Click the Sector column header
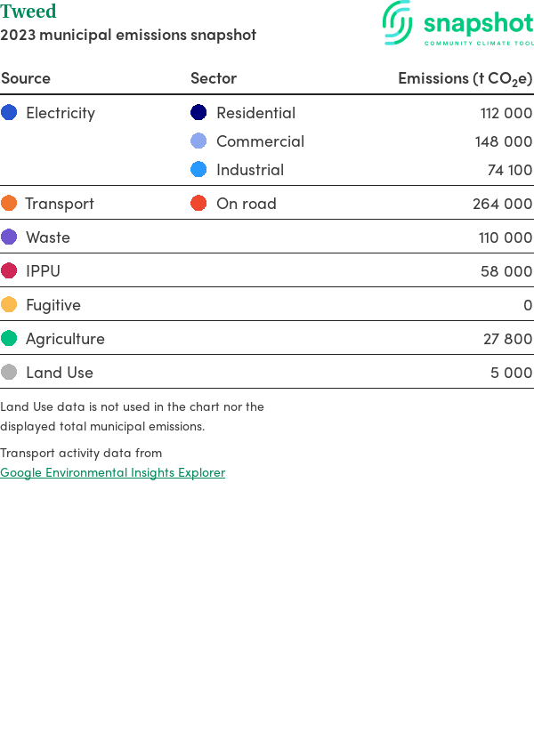534x756 pixels. (214, 78)
